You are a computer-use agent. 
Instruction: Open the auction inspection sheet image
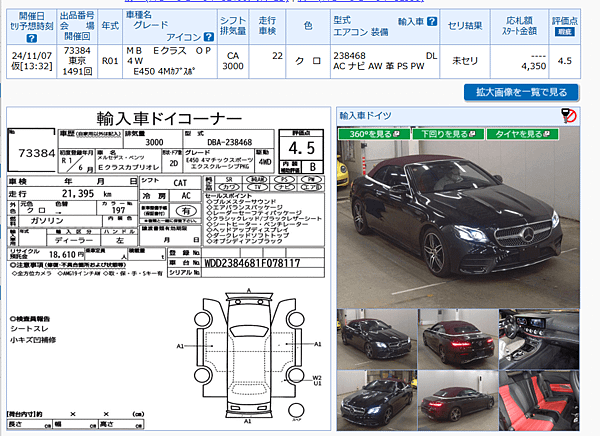(x=168, y=269)
